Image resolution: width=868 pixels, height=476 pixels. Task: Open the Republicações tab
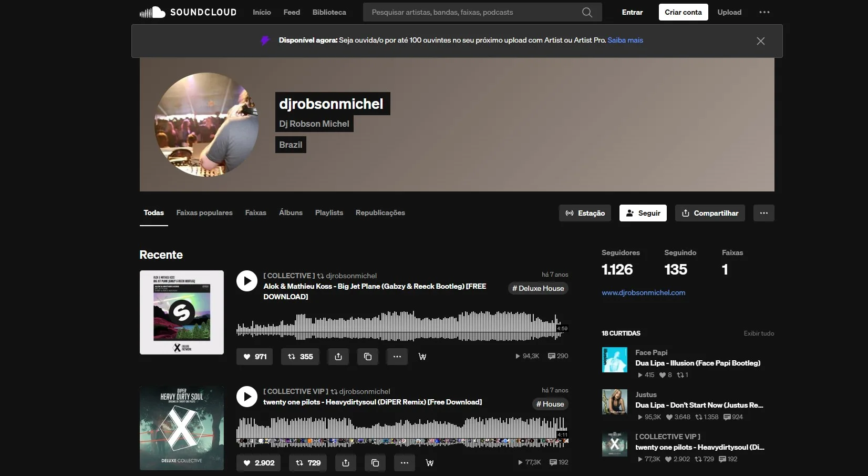[x=380, y=212]
